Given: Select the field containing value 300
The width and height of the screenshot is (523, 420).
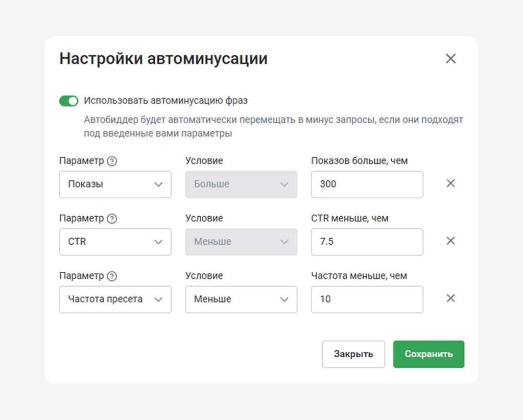Looking at the screenshot, I should (367, 184).
